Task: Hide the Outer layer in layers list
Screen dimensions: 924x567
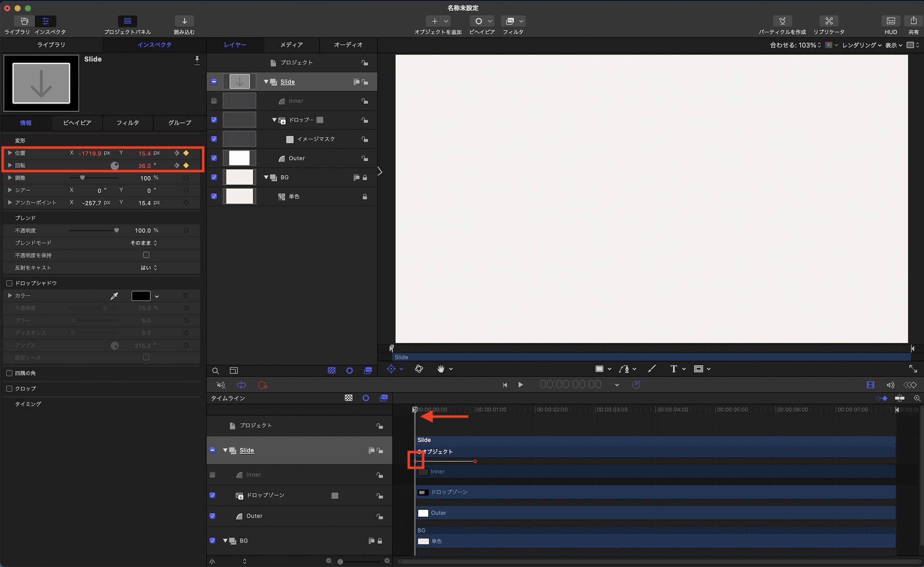Action: [x=214, y=158]
